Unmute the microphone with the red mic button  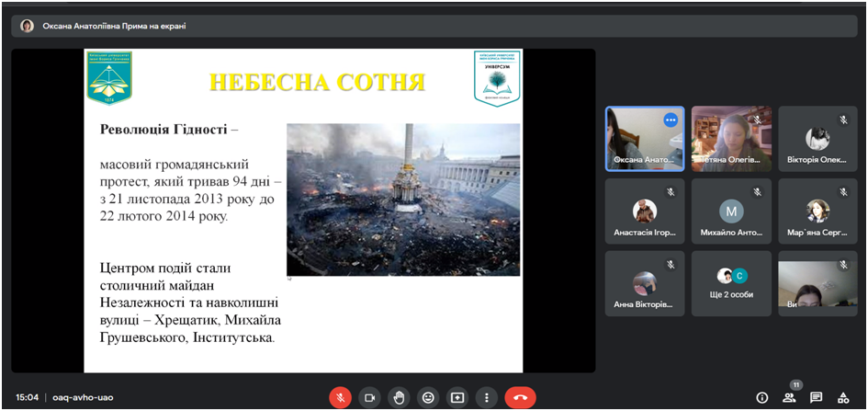341,398
